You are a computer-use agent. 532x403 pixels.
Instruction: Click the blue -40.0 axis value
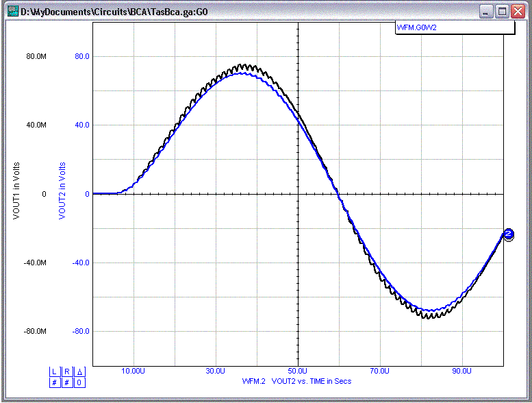[x=81, y=262]
